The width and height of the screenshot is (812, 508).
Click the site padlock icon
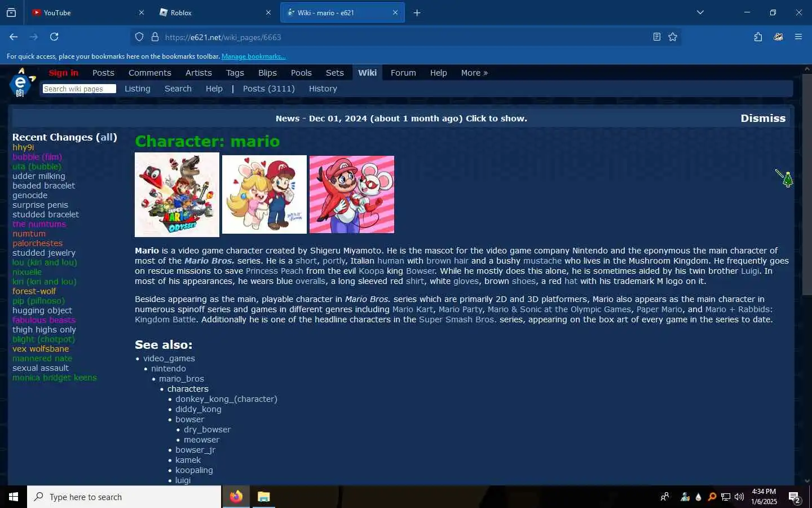point(155,37)
